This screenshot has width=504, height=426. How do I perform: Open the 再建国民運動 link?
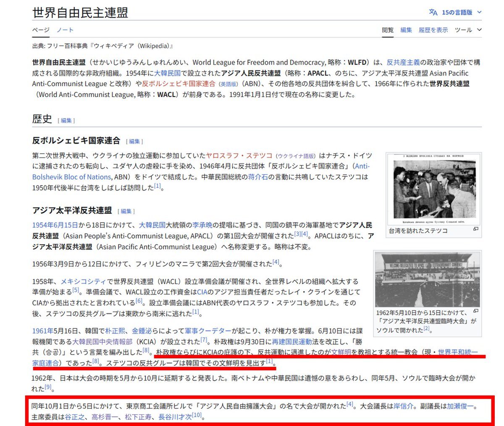pos(292,342)
